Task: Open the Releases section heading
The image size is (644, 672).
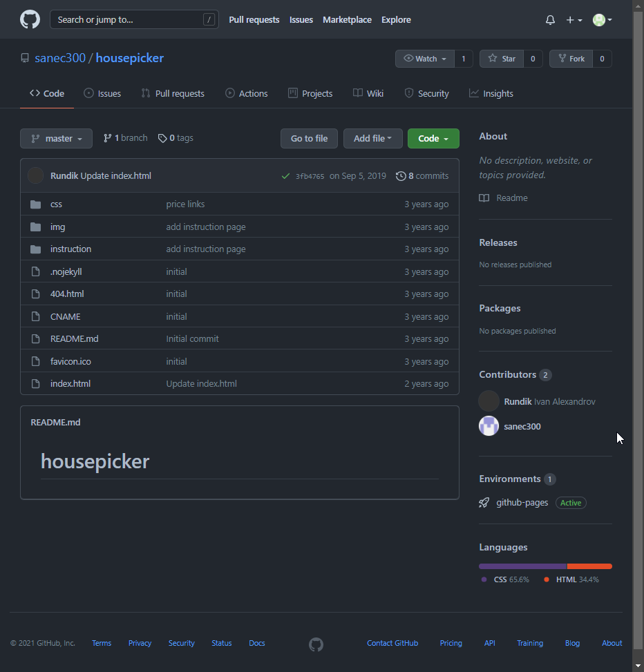Action: pos(498,242)
